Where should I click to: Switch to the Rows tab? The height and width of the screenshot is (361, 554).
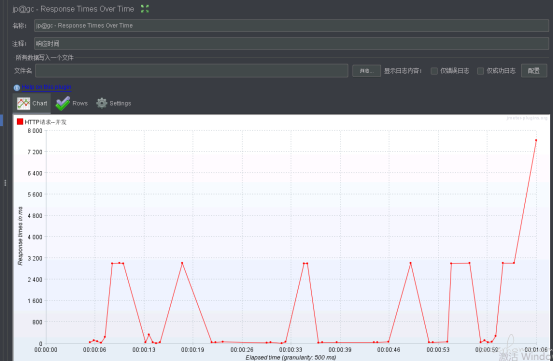[x=72, y=103]
